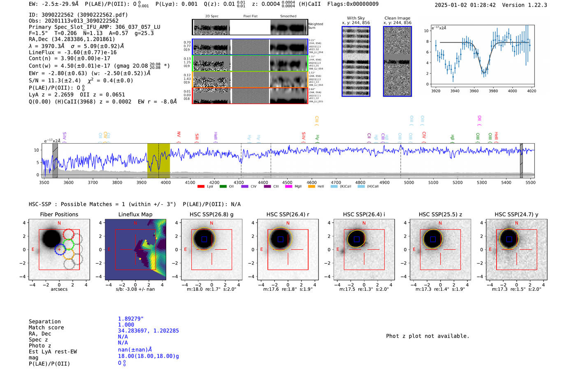The height and width of the screenshot is (392, 576).
Task: Click the dashed vertical line near 4310 Å
Action: [x=241, y=160]
